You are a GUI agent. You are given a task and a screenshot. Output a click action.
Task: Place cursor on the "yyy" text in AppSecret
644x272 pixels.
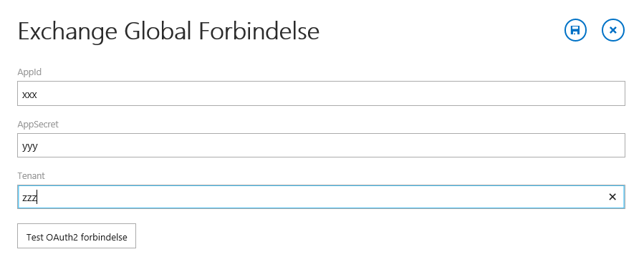click(30, 147)
